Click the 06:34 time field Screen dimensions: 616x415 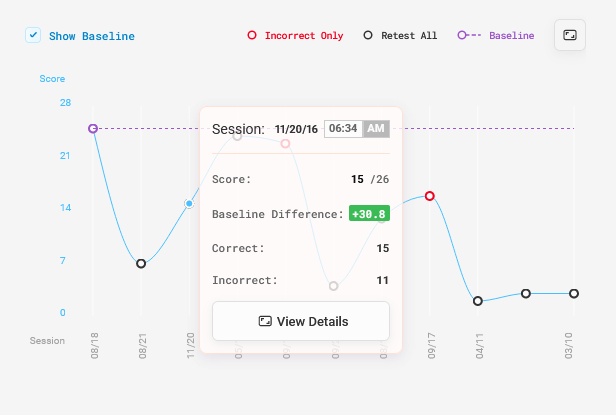[343, 129]
